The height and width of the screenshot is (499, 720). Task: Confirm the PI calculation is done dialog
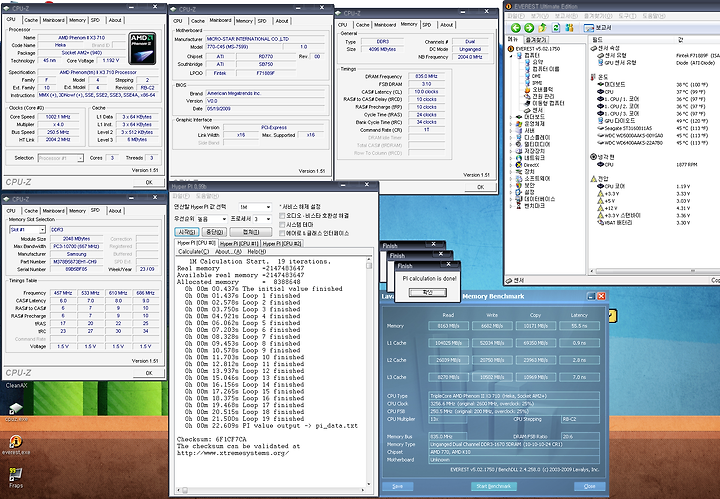tap(428, 292)
